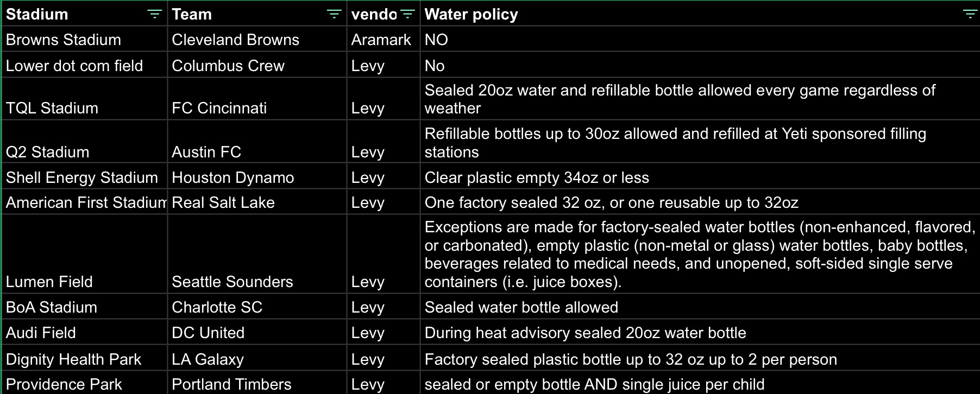Click the Aramark vendor cell
The width and height of the screenshot is (980, 394).
pyautogui.click(x=384, y=39)
